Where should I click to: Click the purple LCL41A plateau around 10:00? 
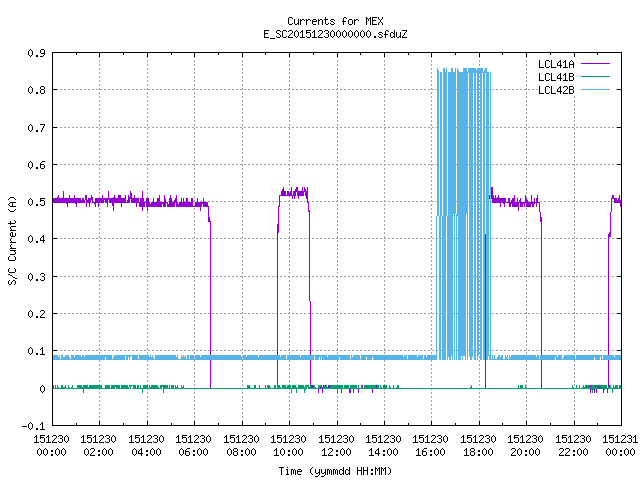[294, 193]
